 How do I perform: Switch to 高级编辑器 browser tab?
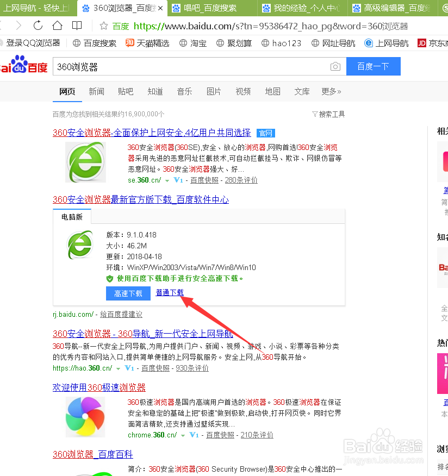click(x=393, y=8)
